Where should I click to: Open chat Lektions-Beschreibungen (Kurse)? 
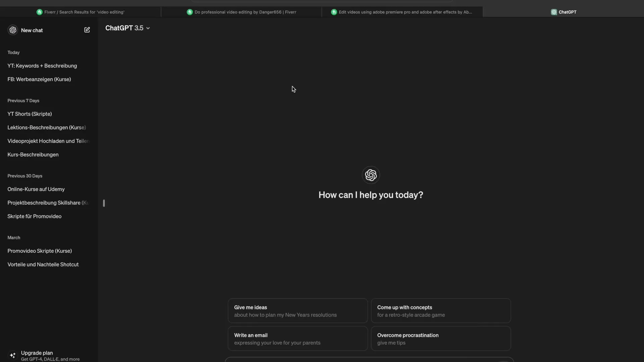47,128
